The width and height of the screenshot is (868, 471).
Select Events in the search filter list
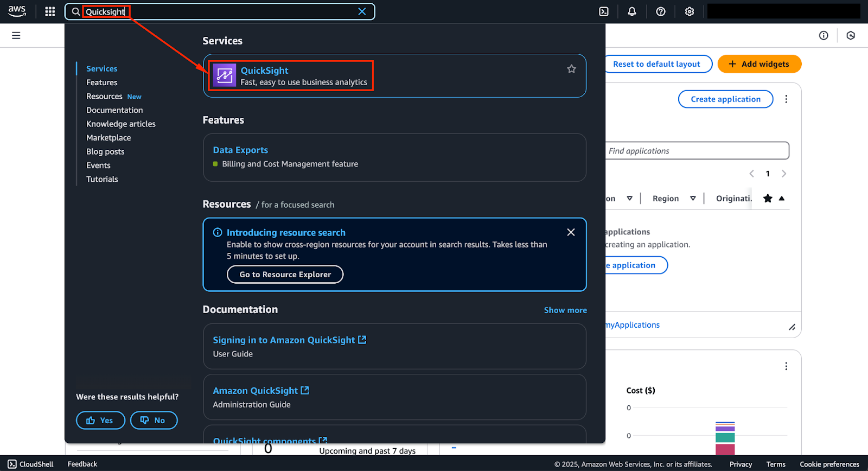98,166
